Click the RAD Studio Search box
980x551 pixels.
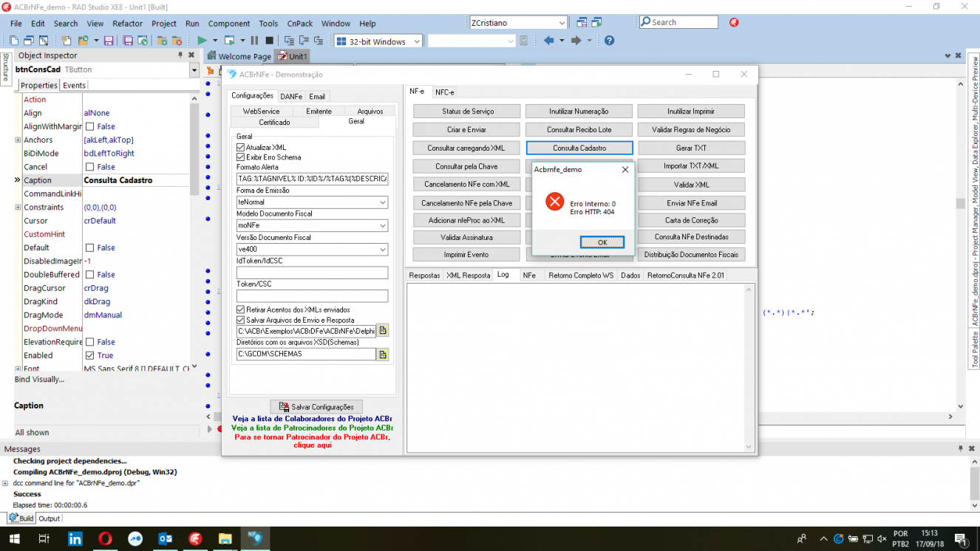pos(678,22)
